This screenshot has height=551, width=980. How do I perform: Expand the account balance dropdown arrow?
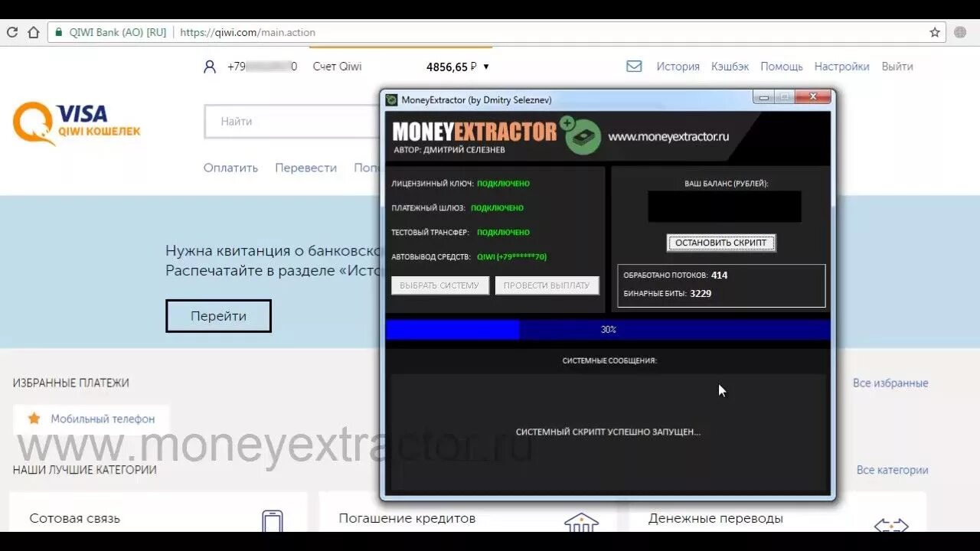tap(486, 67)
